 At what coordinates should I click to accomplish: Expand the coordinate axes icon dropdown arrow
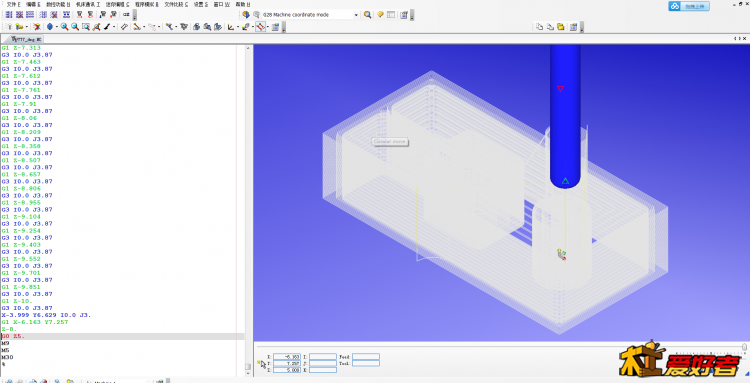coord(237,27)
